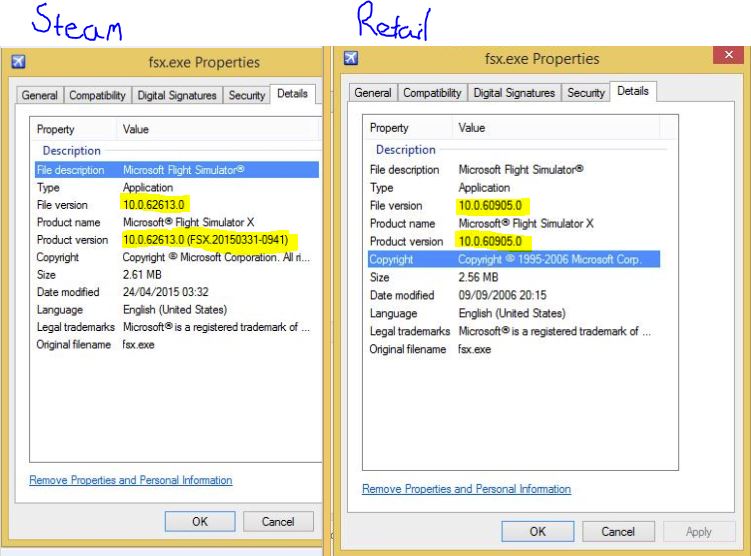Screen dimensions: 751x556
Task: Select Language row in Steam window
Action: coord(177,310)
